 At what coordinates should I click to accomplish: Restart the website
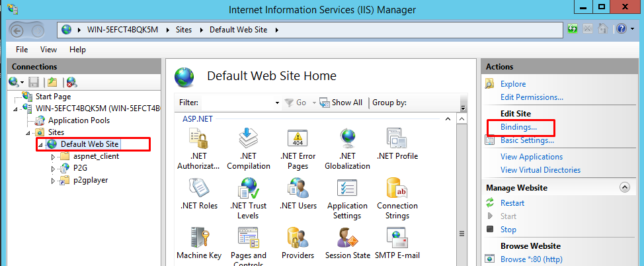(x=512, y=203)
